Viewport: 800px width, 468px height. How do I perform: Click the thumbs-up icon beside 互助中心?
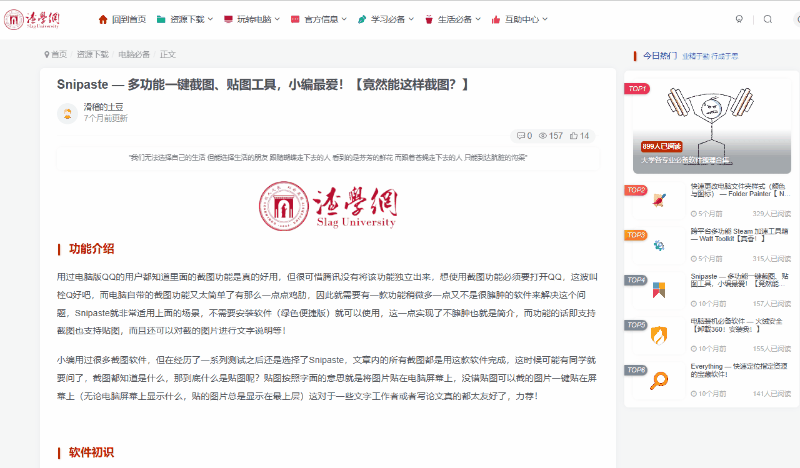(495, 19)
